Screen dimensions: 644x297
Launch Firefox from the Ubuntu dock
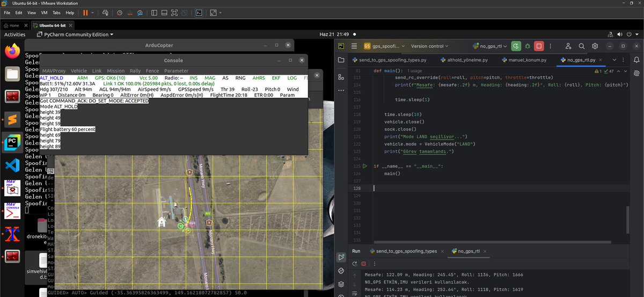[x=12, y=52]
